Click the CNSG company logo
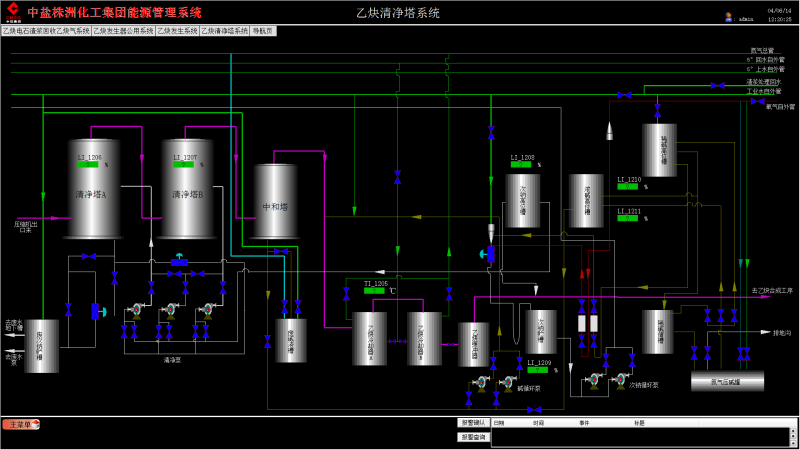 point(13,12)
